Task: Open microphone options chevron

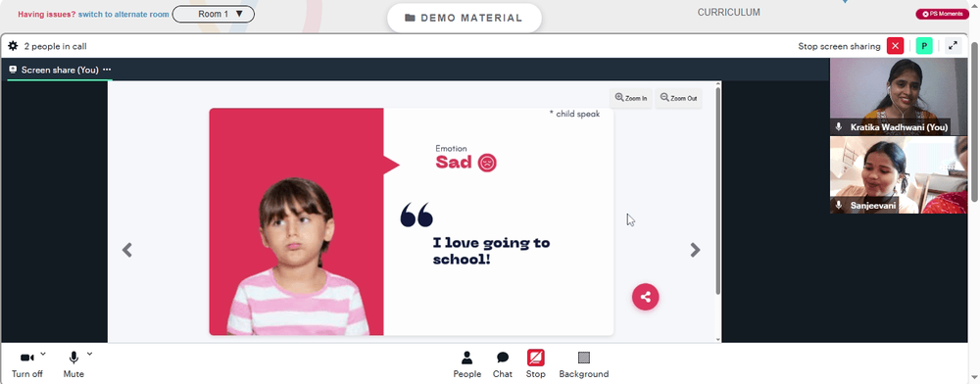Action: (x=89, y=354)
